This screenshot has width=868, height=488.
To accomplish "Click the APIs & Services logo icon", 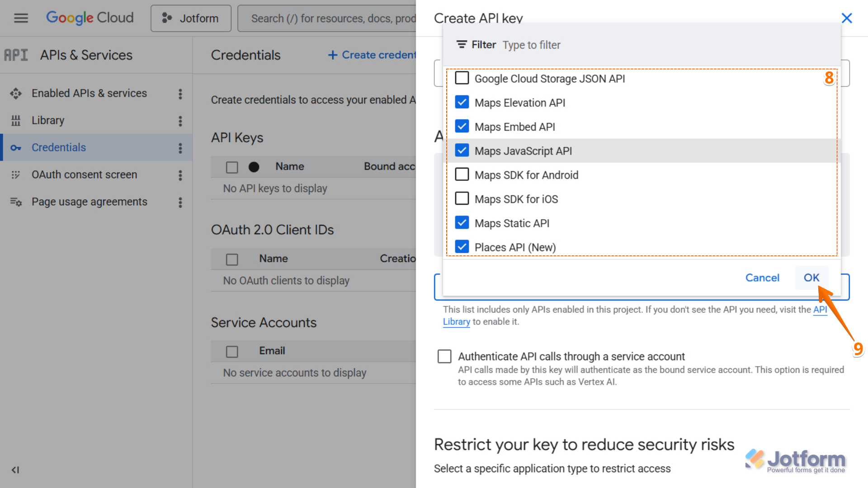I will point(16,55).
